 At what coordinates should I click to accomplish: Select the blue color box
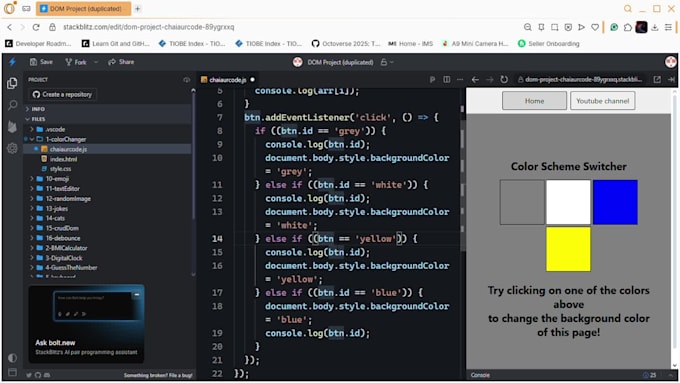coord(615,202)
